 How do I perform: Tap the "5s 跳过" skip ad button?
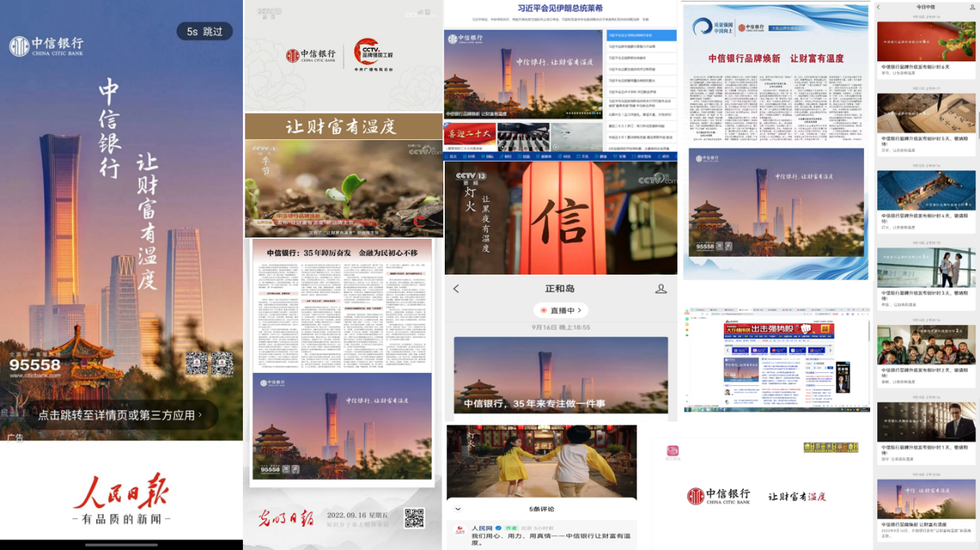tap(204, 32)
